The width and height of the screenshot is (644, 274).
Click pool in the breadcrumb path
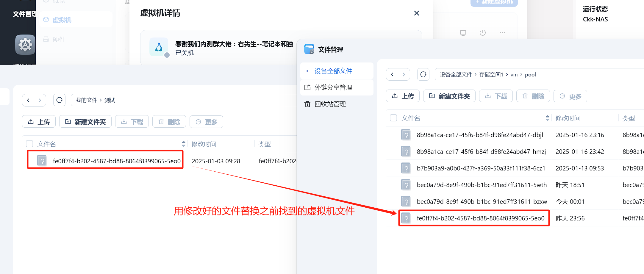pyautogui.click(x=530, y=75)
